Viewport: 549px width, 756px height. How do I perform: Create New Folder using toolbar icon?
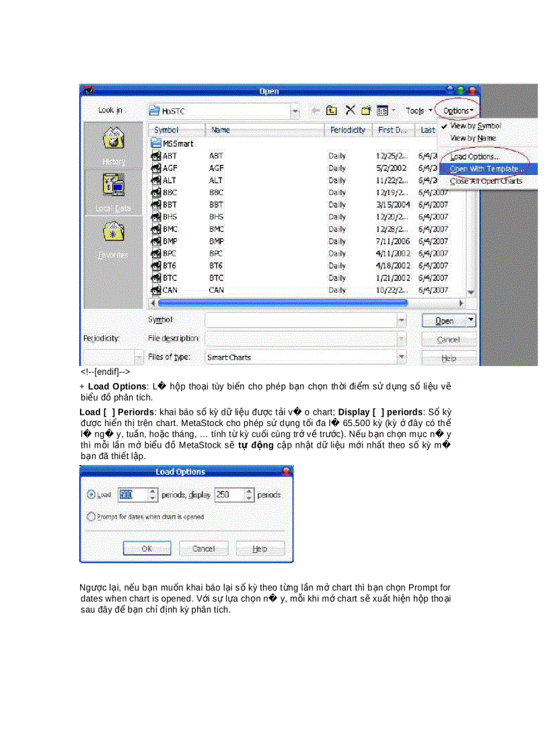366,110
